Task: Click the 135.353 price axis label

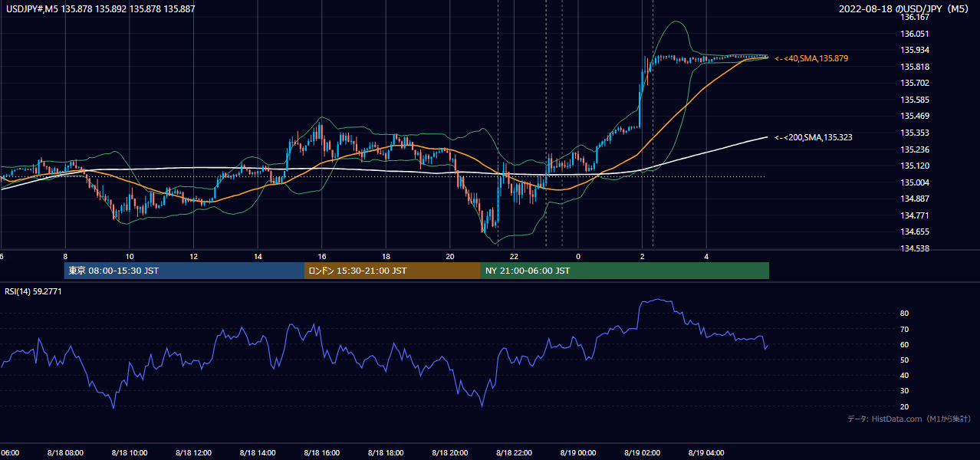Action: [x=914, y=133]
